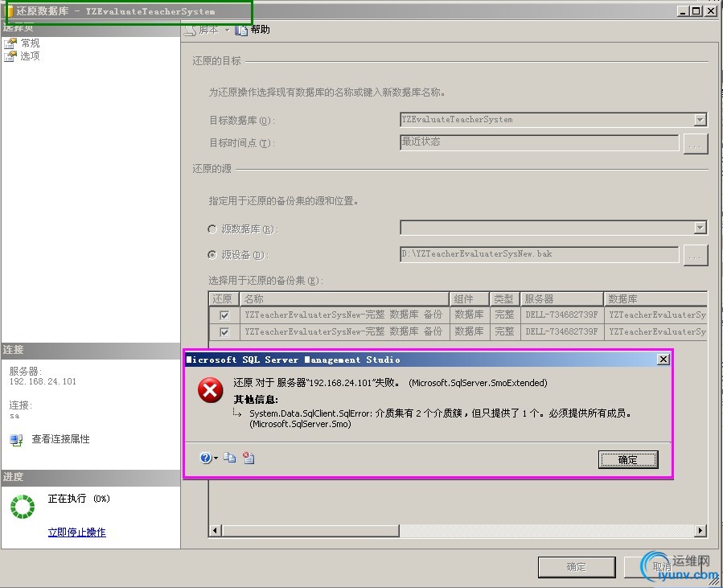The width and height of the screenshot is (723, 588).
Task: Click the red error icon in dialog
Action: click(x=210, y=391)
